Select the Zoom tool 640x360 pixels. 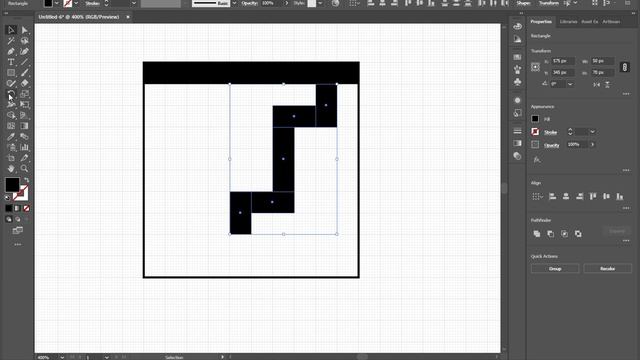[24, 168]
